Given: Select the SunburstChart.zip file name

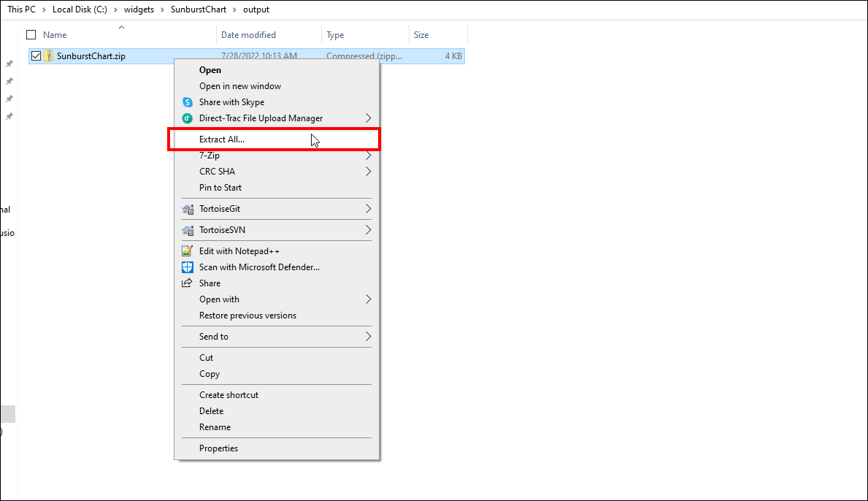Looking at the screenshot, I should tap(91, 56).
